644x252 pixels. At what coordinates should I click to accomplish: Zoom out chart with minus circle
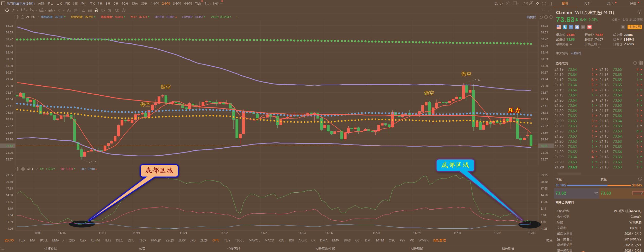pos(546,17)
